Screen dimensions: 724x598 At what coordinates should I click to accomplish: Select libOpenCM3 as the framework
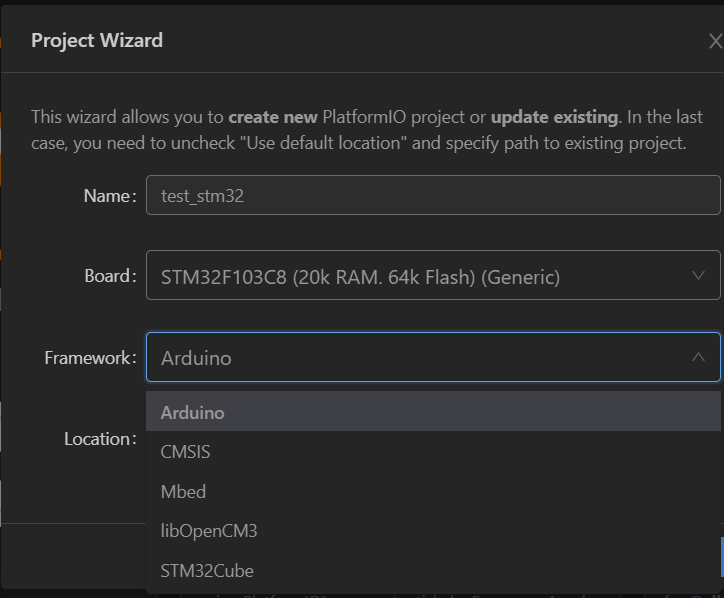click(x=209, y=531)
